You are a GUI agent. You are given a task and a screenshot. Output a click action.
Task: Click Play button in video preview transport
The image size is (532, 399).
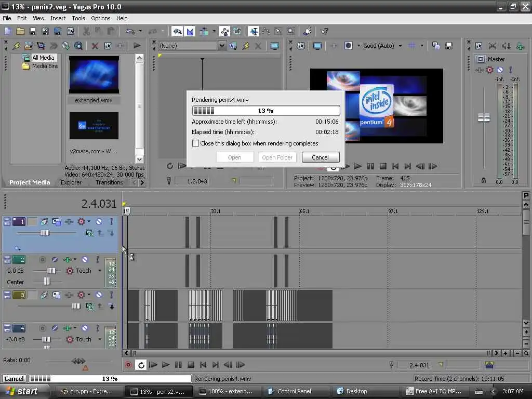(357, 166)
